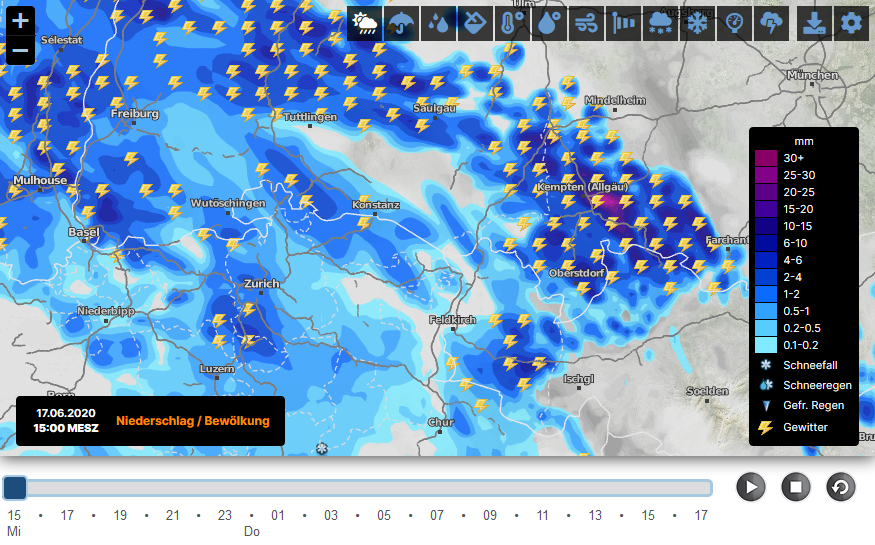Viewport: 875px width, 545px height.
Task: Click the umbrella rain icon
Action: (x=402, y=23)
